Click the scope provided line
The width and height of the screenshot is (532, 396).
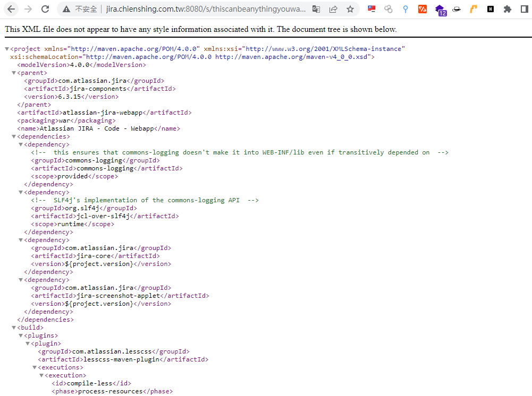[x=74, y=176]
